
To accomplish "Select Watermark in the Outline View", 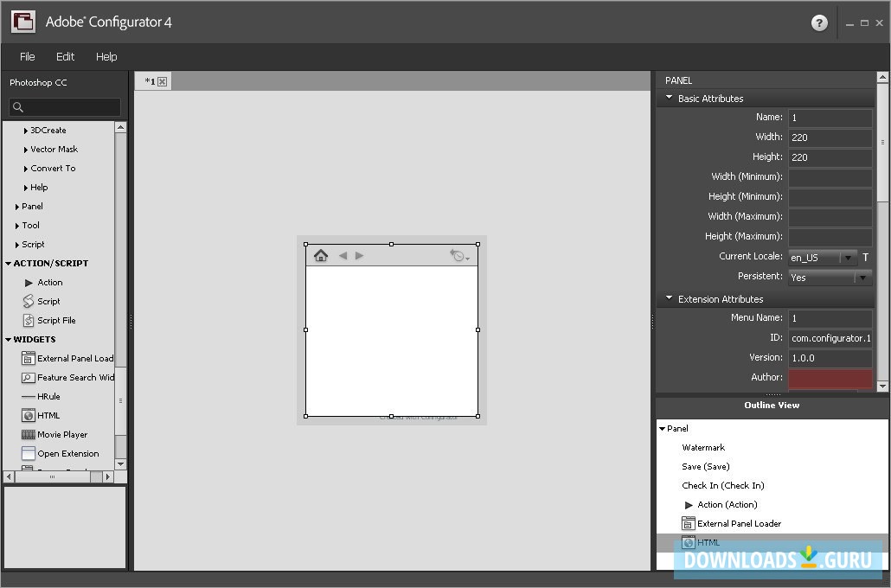I will 705,447.
